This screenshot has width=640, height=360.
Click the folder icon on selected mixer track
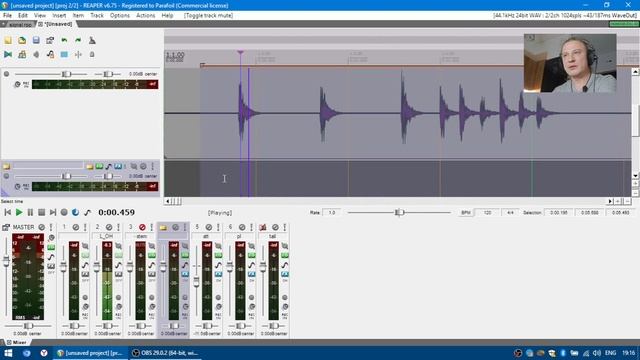pyautogui.click(x=163, y=227)
